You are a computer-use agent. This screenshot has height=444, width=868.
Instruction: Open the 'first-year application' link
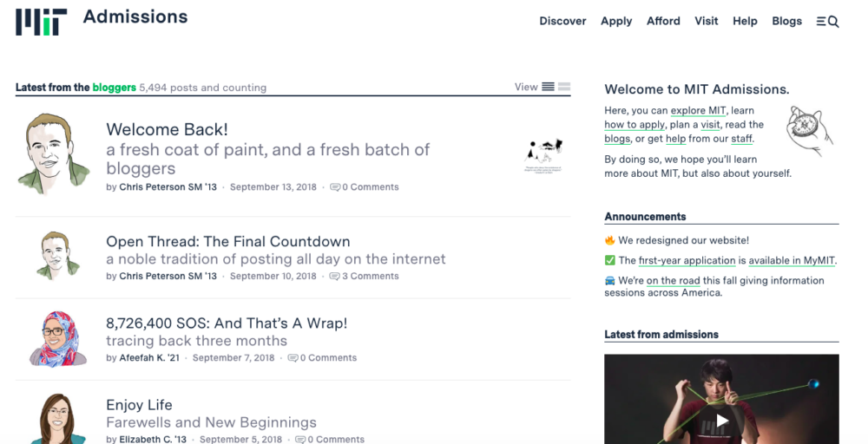click(687, 260)
